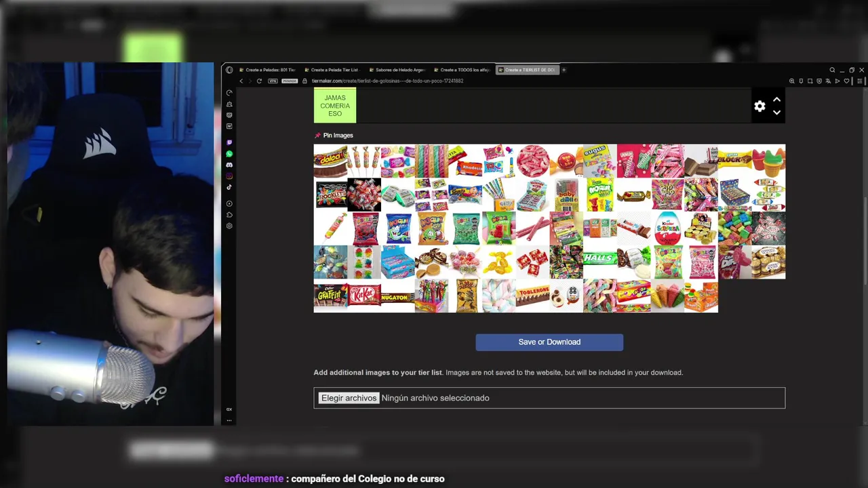This screenshot has height=488, width=868.
Task: Select the Kinder Joy eggs thumbnail
Action: pos(566,296)
